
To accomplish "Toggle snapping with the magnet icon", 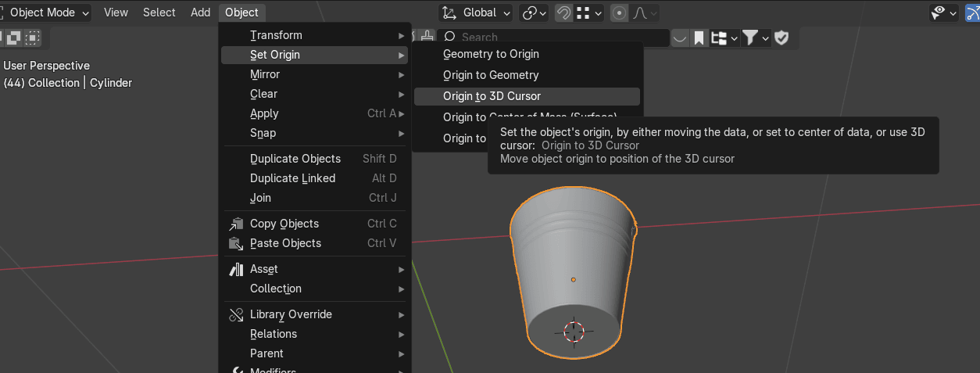I will 563,13.
